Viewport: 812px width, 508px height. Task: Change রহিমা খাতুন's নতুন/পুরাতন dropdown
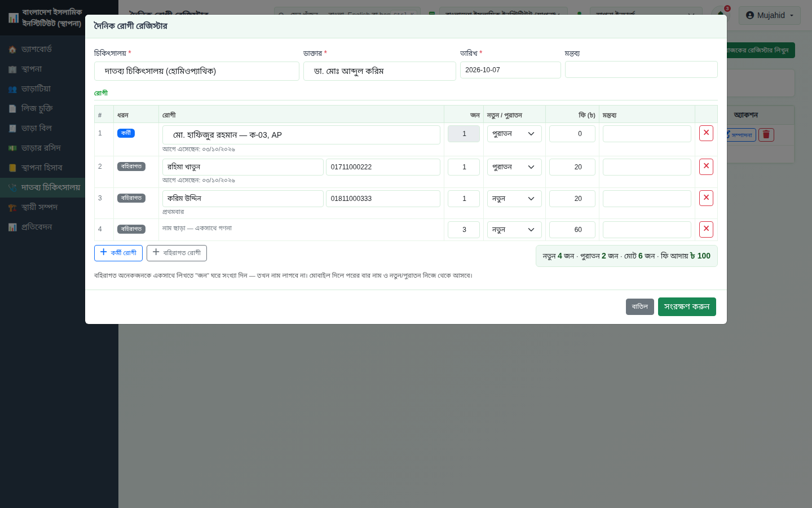tap(514, 167)
